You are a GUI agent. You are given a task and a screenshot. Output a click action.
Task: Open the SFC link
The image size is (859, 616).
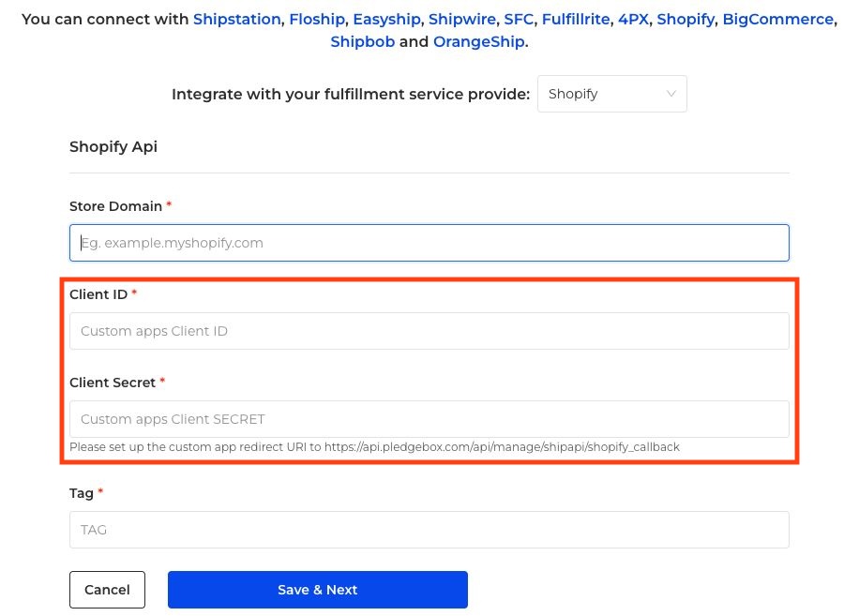point(519,19)
